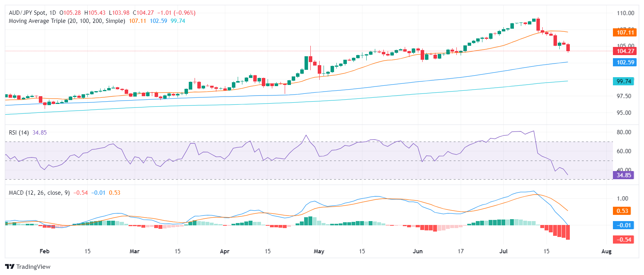Click the blue -0.01 MACD value tag

(623, 225)
